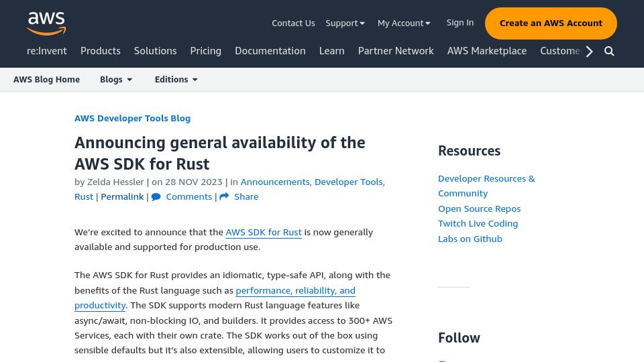Click the comments speech bubble icon
Screen dimensions: 644x362
pos(156,197)
